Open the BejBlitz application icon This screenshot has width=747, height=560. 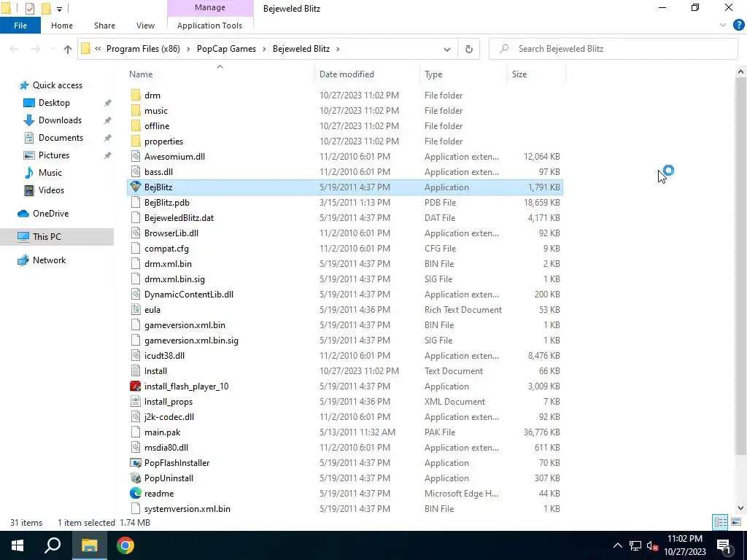pyautogui.click(x=136, y=187)
